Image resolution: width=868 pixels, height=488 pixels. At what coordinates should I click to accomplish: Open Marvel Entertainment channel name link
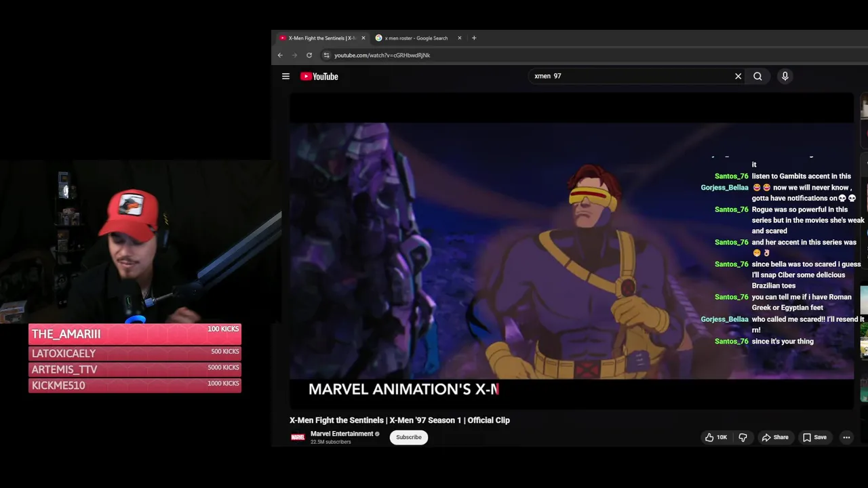342,434
